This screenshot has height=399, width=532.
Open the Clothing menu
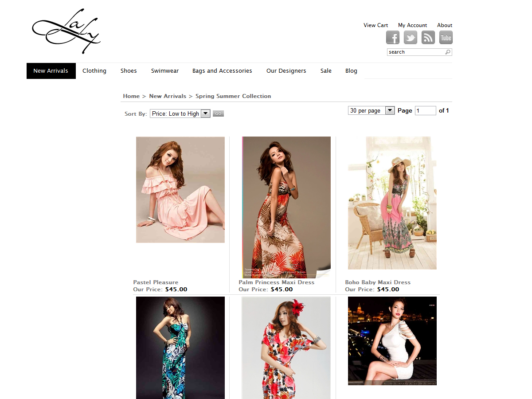94,71
